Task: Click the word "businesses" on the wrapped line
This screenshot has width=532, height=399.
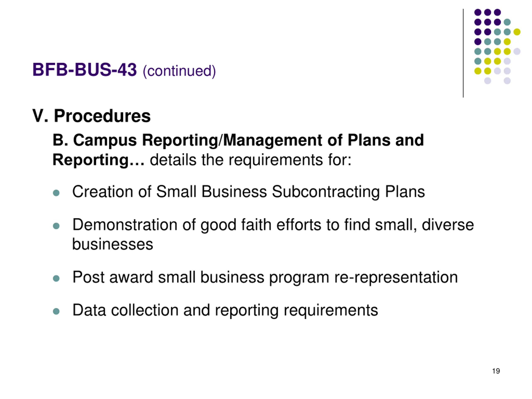Action: coord(113,244)
